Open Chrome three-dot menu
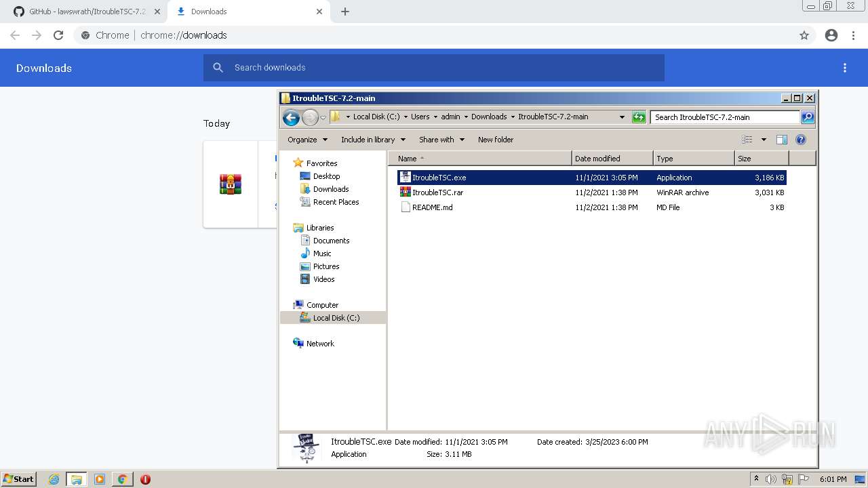868x488 pixels. click(x=854, y=35)
